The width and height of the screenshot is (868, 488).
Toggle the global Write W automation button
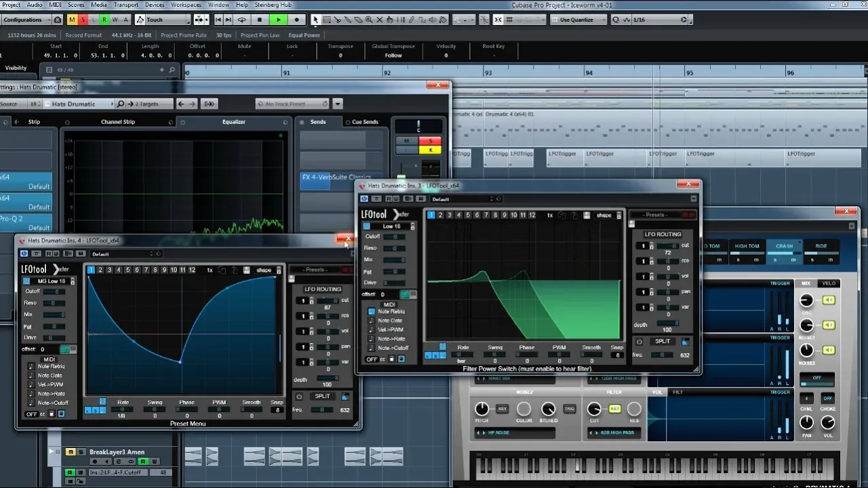tap(115, 20)
